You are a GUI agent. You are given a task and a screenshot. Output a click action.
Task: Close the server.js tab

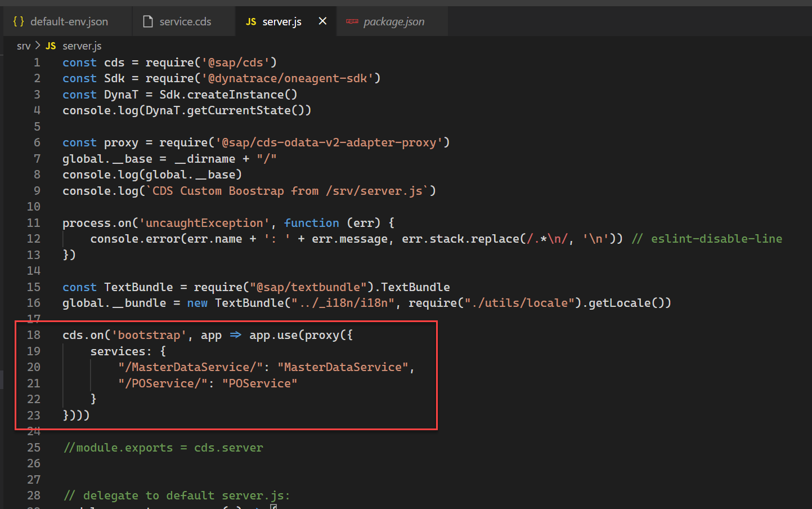coord(322,21)
